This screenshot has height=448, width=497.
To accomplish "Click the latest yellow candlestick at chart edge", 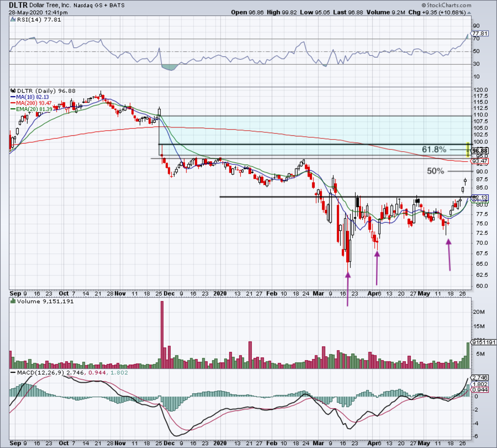I will (468, 150).
